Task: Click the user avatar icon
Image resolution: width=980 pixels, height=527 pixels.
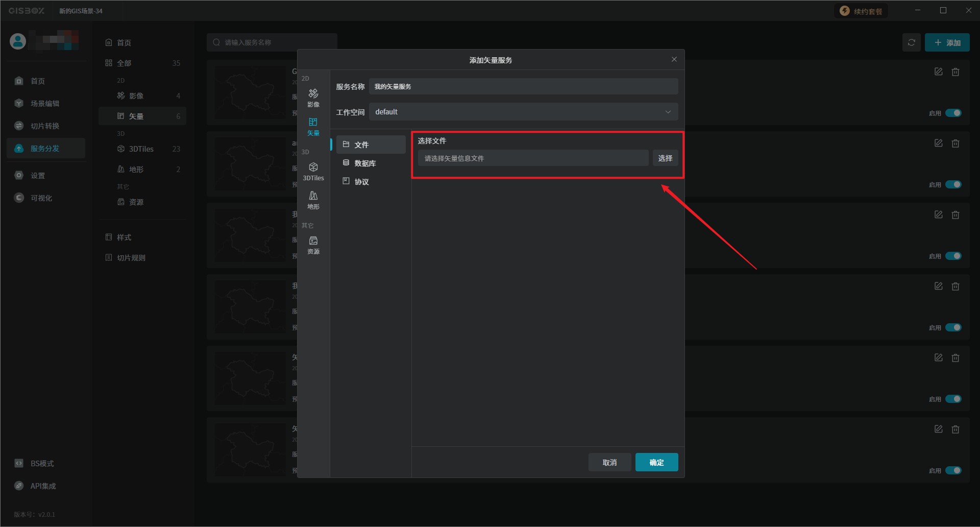Action: (18, 41)
